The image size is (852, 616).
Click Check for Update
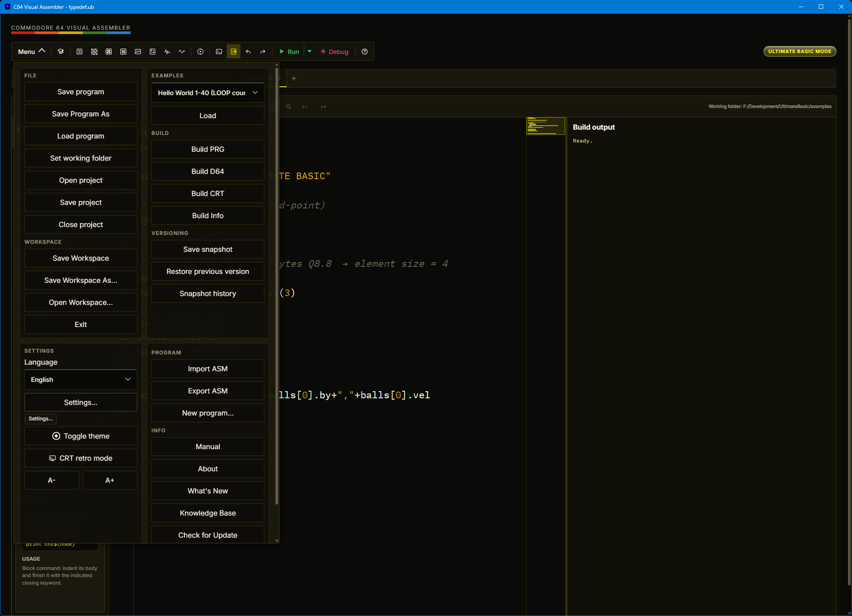(208, 535)
